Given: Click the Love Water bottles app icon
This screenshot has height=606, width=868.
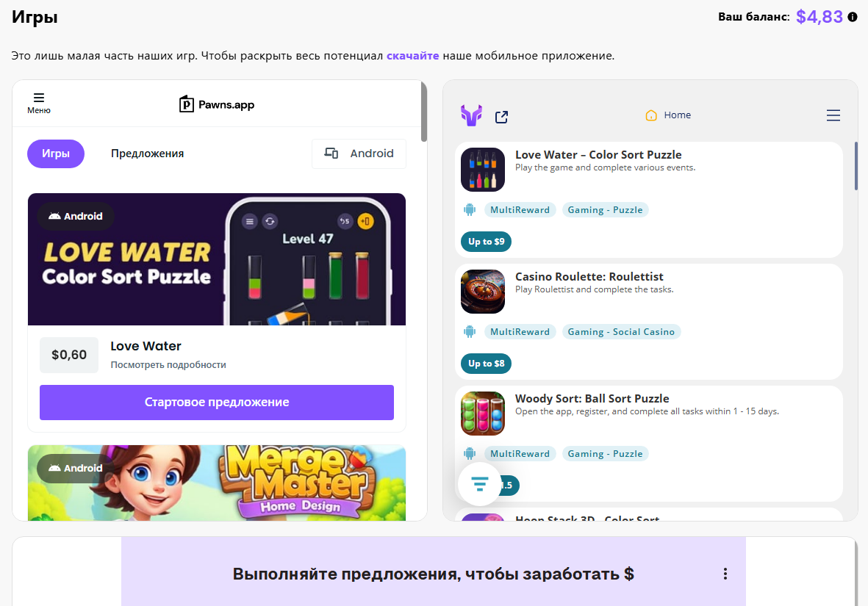Looking at the screenshot, I should (483, 170).
